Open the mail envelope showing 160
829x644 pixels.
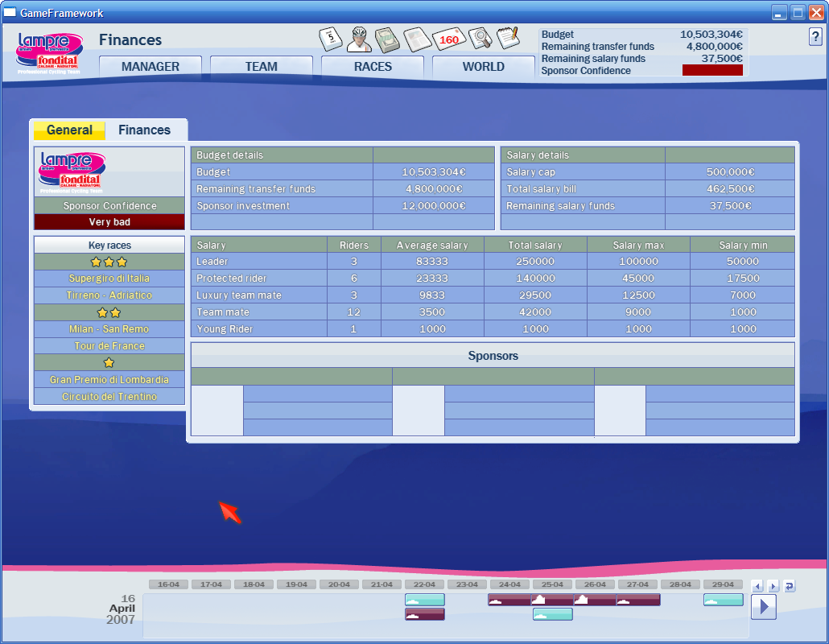click(x=448, y=39)
